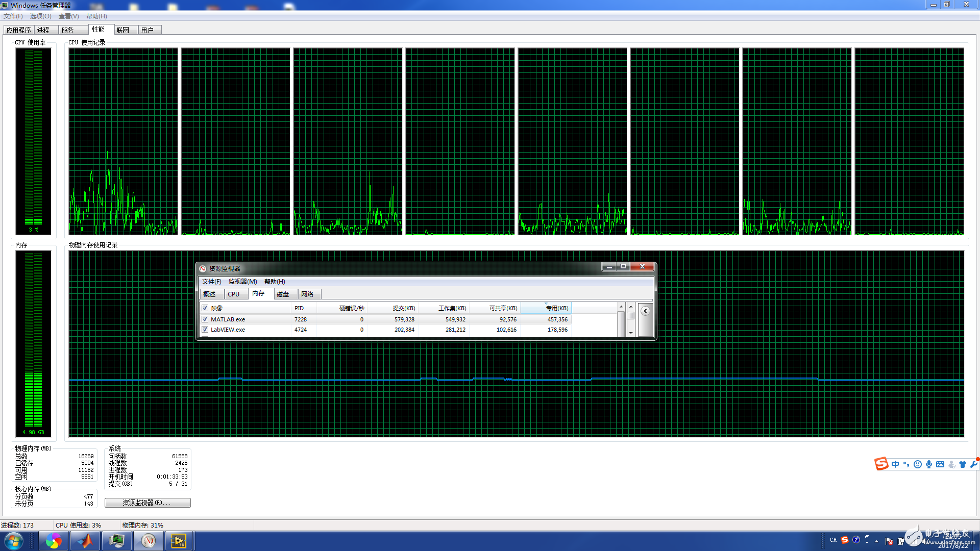Click the Sogou emoji smiley icon
This screenshot has height=551, width=980.
tap(918, 464)
